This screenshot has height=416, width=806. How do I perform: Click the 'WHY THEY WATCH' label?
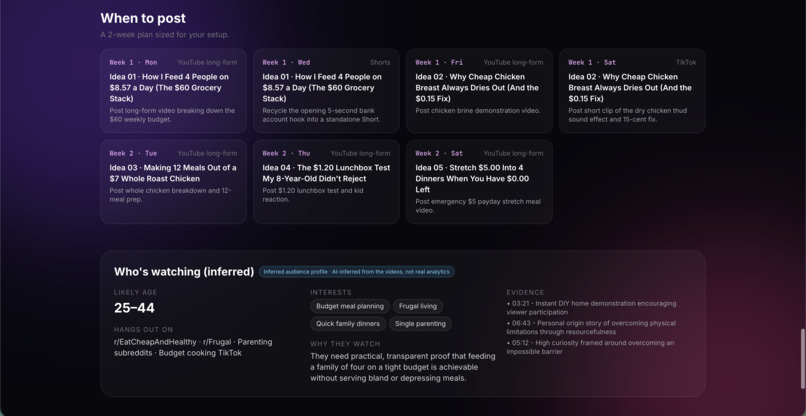[x=345, y=344]
